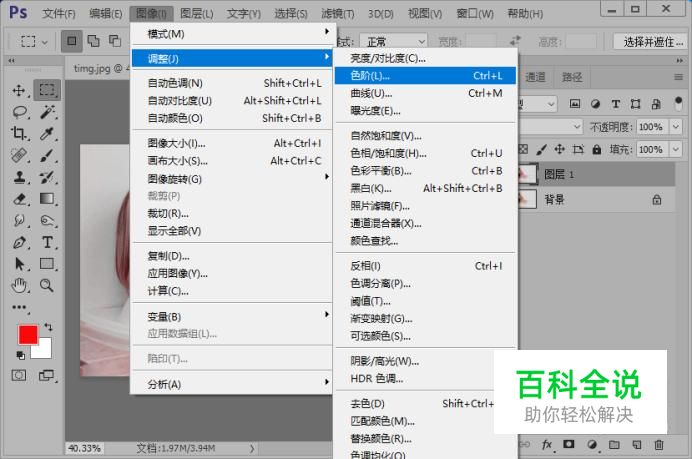The width and height of the screenshot is (692, 459).
Task: Toggle Quick Mask mode
Action: click(x=19, y=376)
